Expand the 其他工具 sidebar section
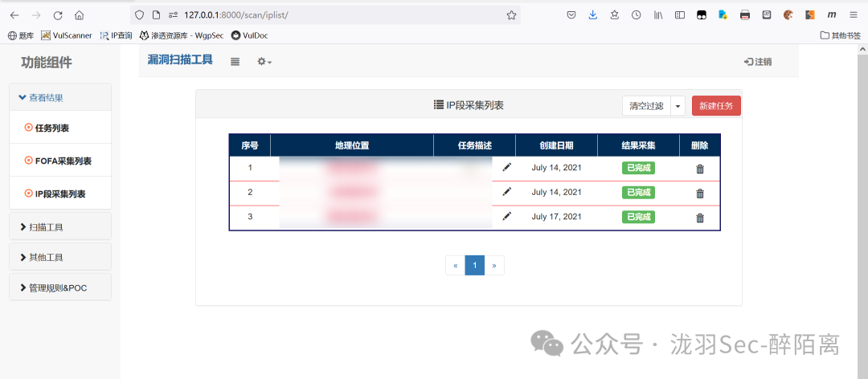Viewport: 868px width, 379px height. coord(60,257)
